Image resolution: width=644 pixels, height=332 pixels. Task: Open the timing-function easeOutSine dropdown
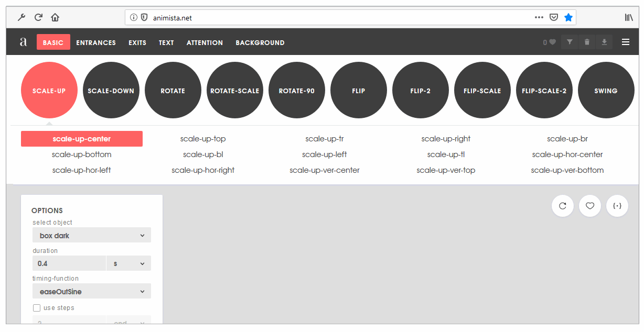92,291
